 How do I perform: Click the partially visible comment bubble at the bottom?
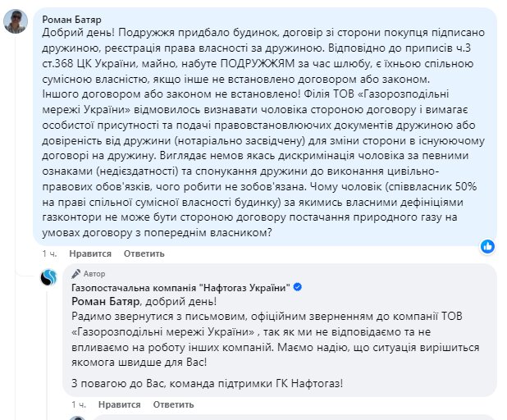point(287,418)
